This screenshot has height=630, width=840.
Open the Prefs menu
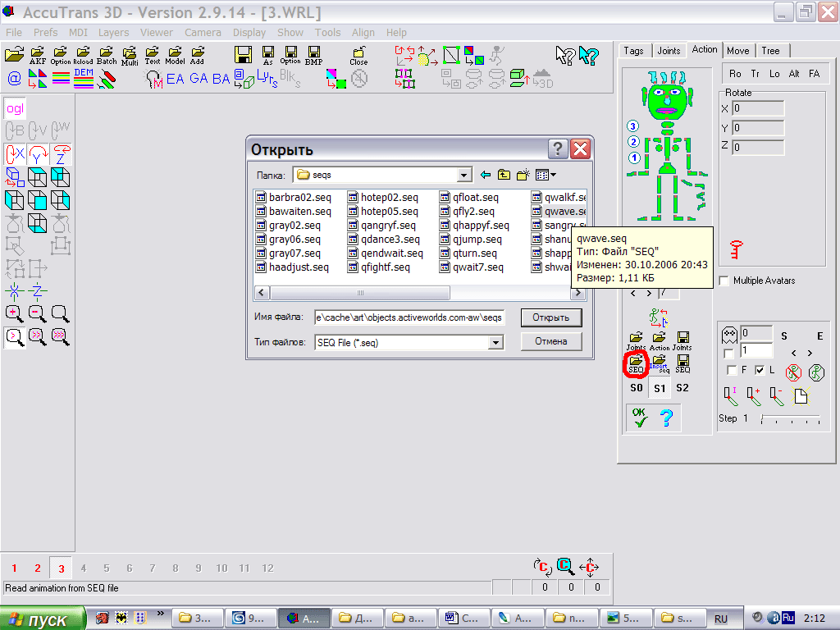click(x=46, y=33)
